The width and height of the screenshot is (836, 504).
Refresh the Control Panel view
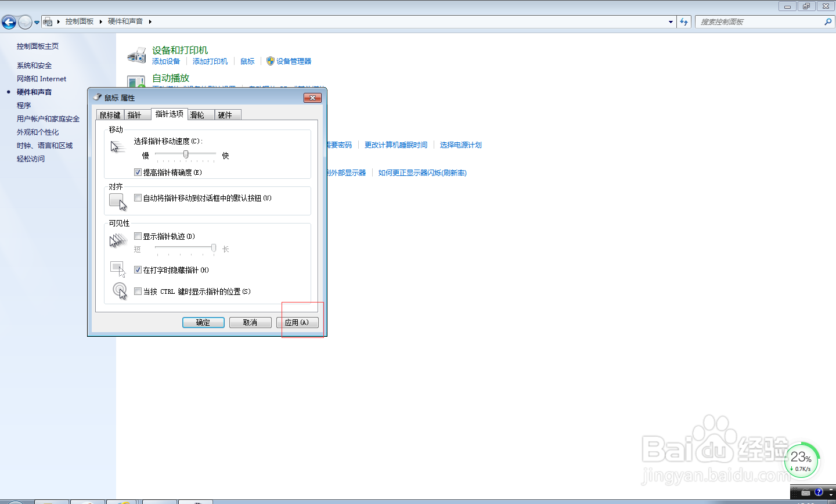coord(684,21)
